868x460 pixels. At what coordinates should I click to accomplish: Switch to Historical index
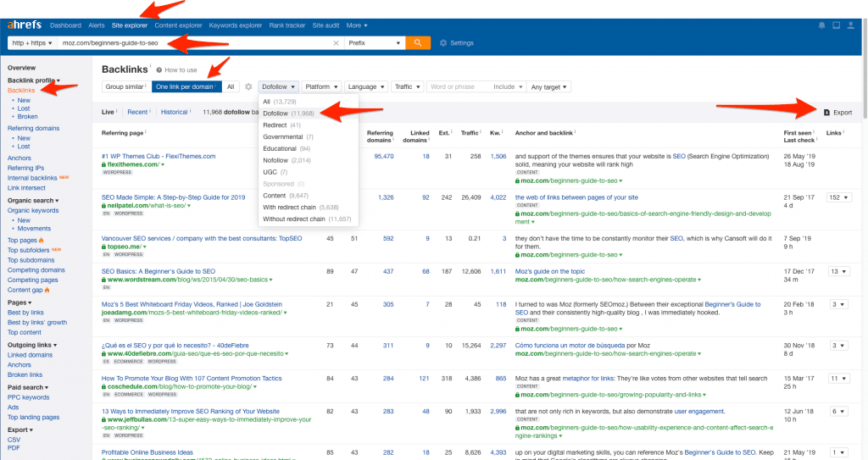point(175,113)
